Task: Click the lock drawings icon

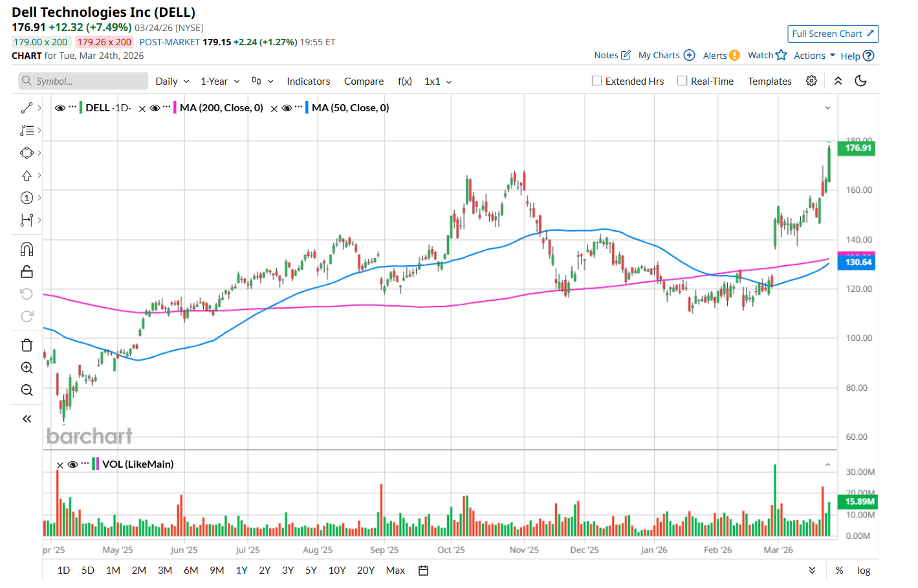Action: pos(27,272)
